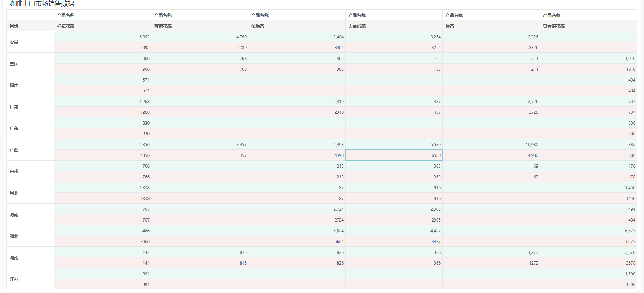Click the highlighted cell 6580
The width and height of the screenshot is (644, 293).
click(394, 155)
